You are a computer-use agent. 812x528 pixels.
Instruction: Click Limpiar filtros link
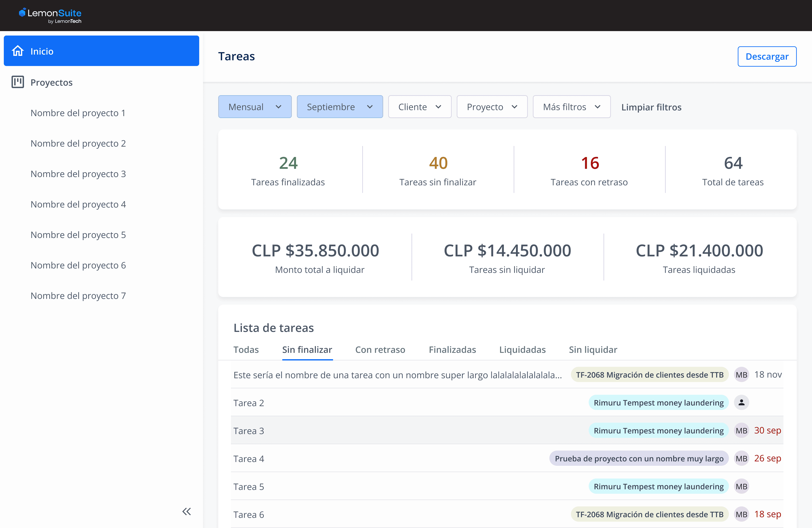(651, 107)
